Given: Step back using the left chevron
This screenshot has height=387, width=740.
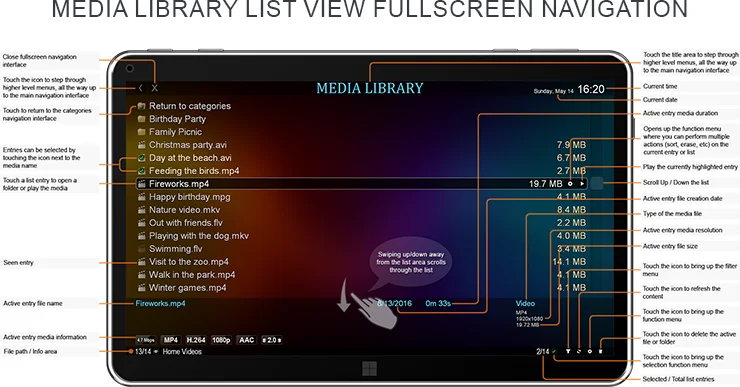Looking at the screenshot, I should (x=141, y=88).
